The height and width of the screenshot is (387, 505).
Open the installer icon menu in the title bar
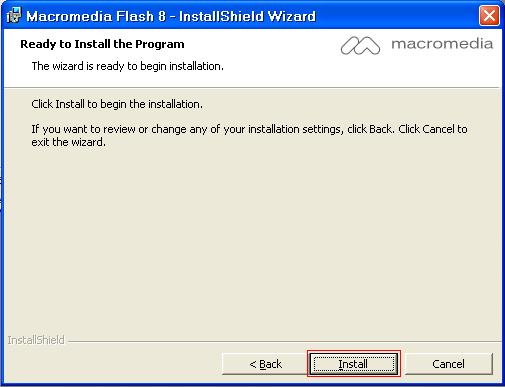[14, 15]
